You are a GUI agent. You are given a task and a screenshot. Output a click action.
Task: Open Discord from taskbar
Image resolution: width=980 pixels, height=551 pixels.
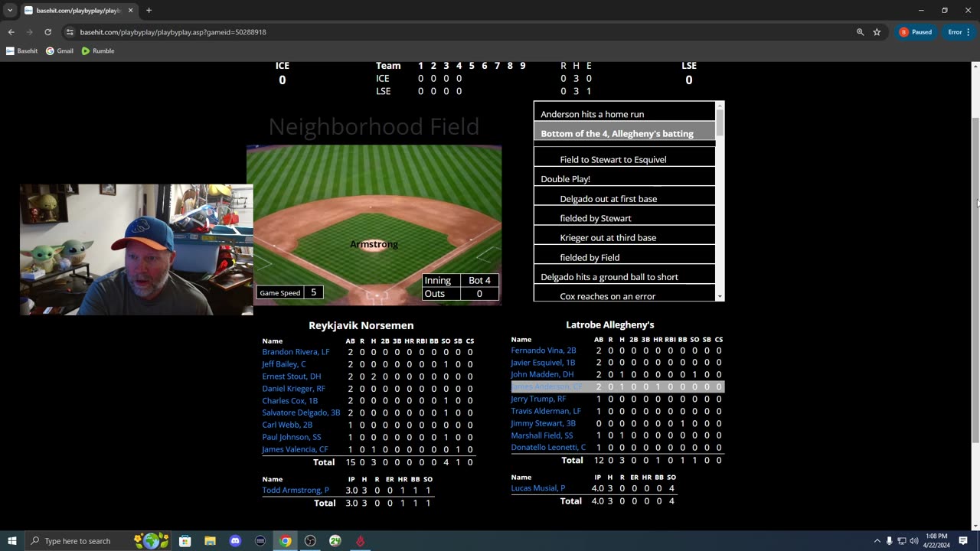(x=235, y=541)
